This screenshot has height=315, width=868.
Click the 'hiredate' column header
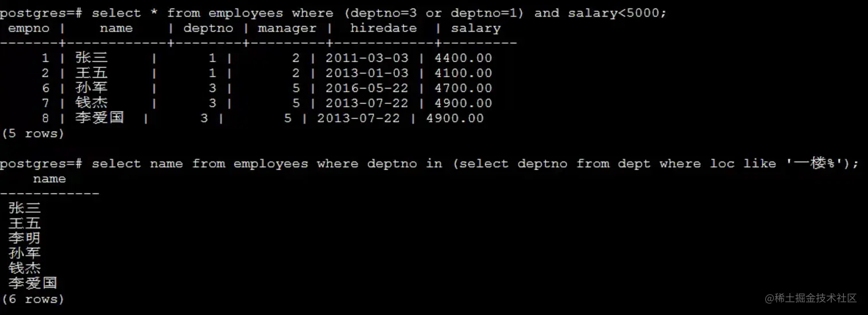pos(383,28)
